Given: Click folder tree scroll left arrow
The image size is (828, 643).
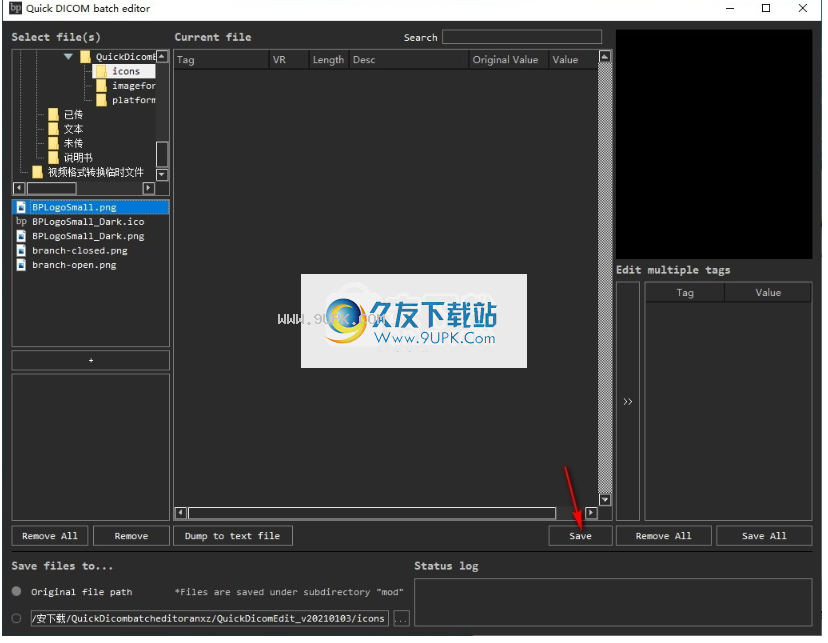Looking at the screenshot, I should pos(19,188).
